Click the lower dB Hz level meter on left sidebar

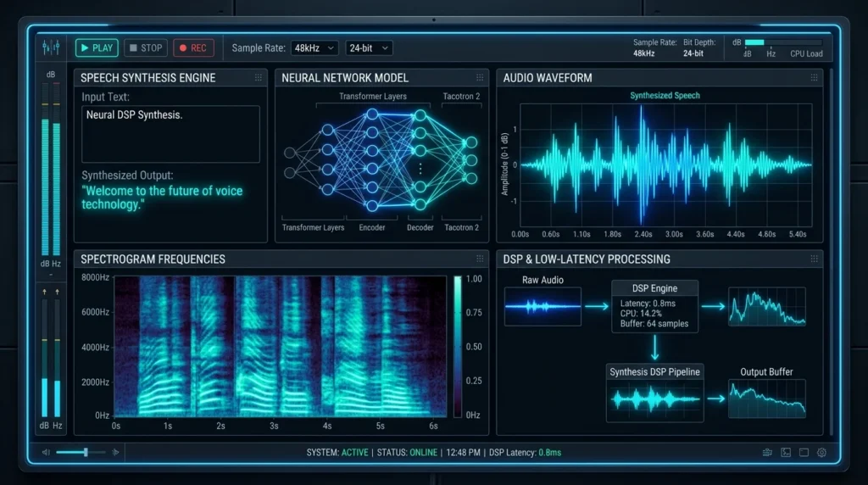pyautogui.click(x=51, y=358)
